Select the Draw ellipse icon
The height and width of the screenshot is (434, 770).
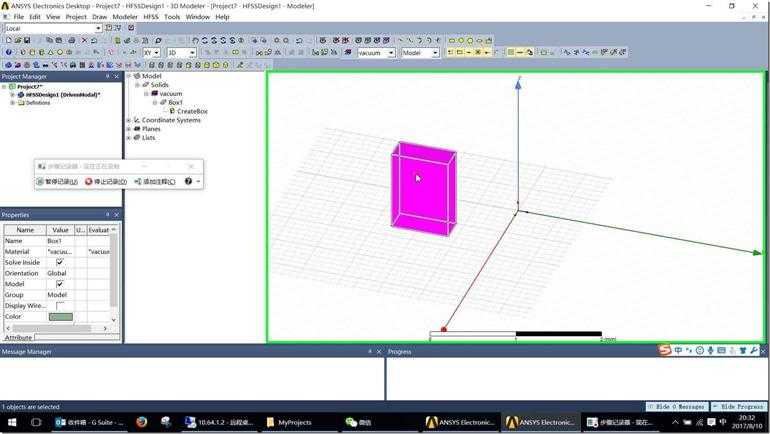click(x=480, y=40)
